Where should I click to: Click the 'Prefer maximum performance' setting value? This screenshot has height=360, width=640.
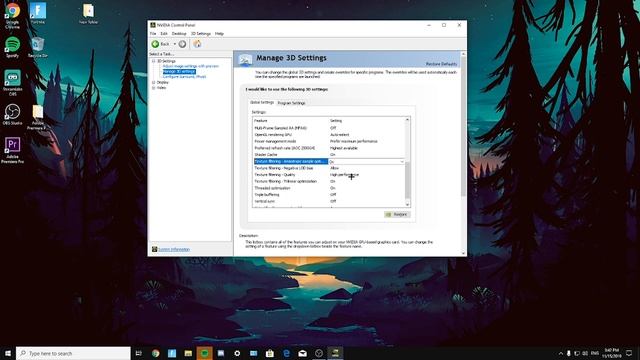point(353,141)
